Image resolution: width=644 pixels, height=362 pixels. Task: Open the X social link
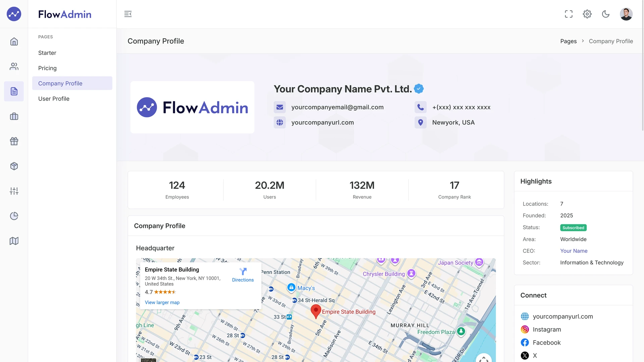[535, 356]
